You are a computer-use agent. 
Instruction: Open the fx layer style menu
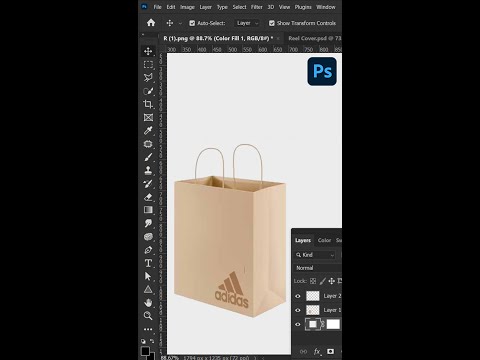pos(317,351)
